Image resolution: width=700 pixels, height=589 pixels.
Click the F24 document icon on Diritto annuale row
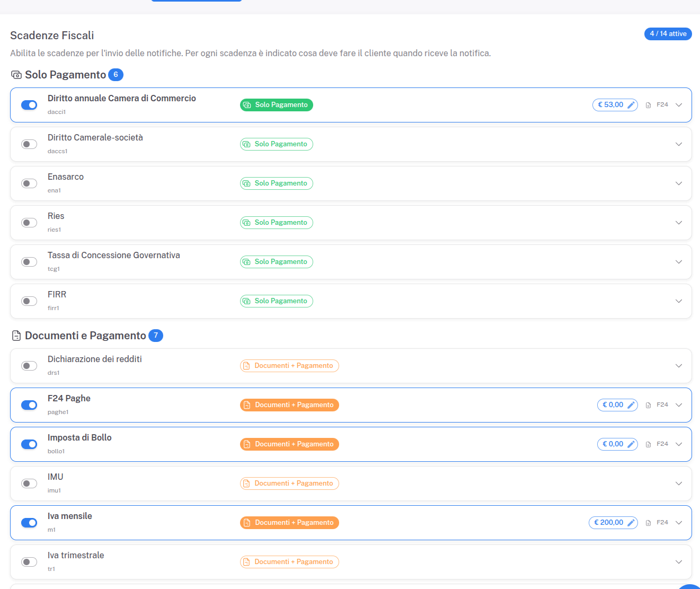(649, 104)
